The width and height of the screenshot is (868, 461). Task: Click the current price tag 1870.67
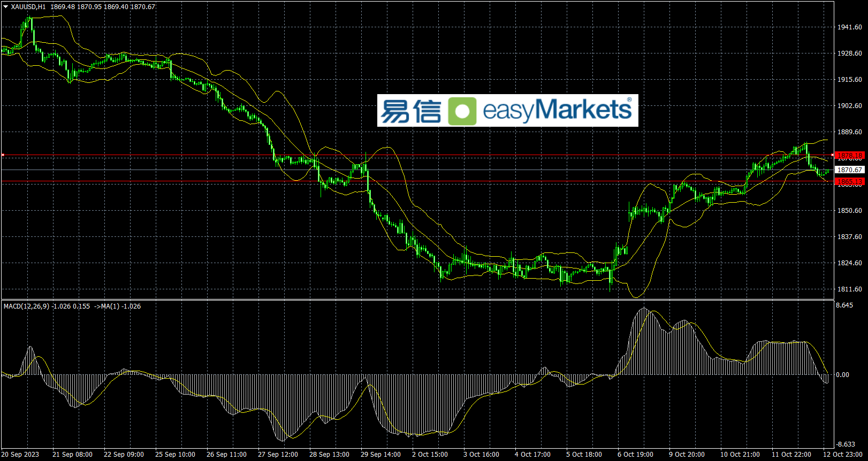pyautogui.click(x=850, y=170)
